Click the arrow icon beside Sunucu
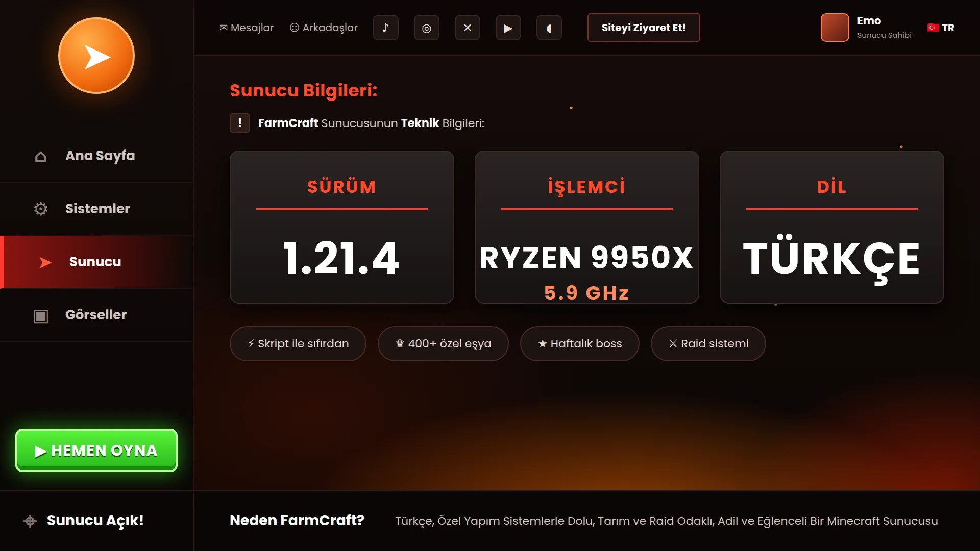The image size is (980, 551). (45, 262)
